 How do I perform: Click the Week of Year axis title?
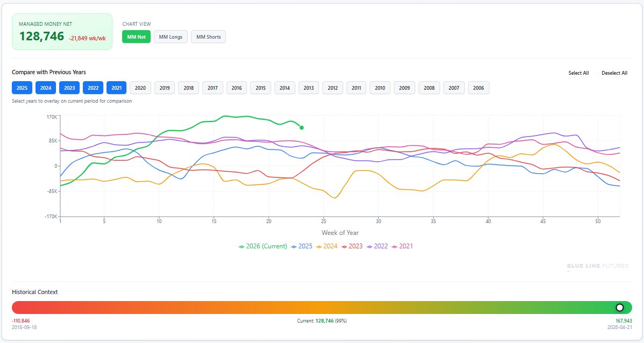(x=340, y=233)
